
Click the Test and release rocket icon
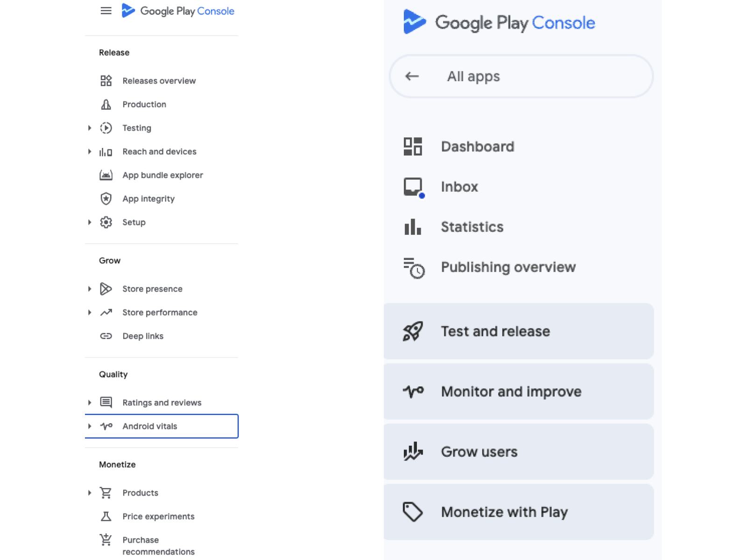click(x=413, y=331)
